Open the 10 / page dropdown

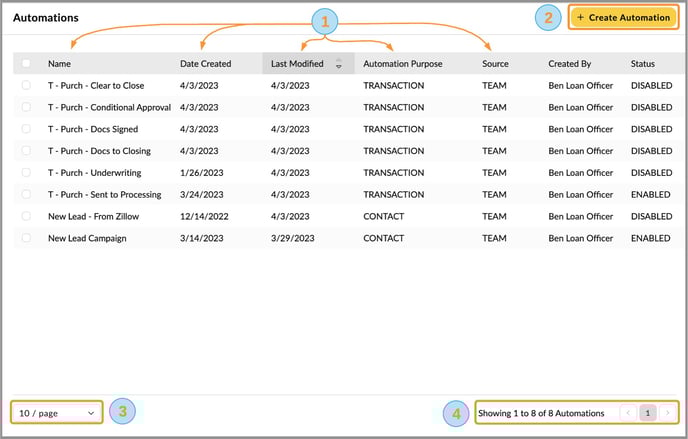pyautogui.click(x=57, y=413)
